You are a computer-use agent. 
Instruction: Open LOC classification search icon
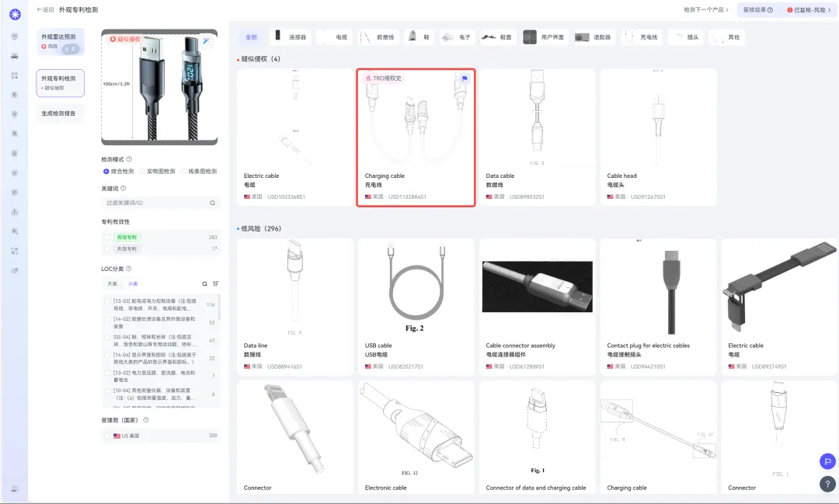point(204,283)
